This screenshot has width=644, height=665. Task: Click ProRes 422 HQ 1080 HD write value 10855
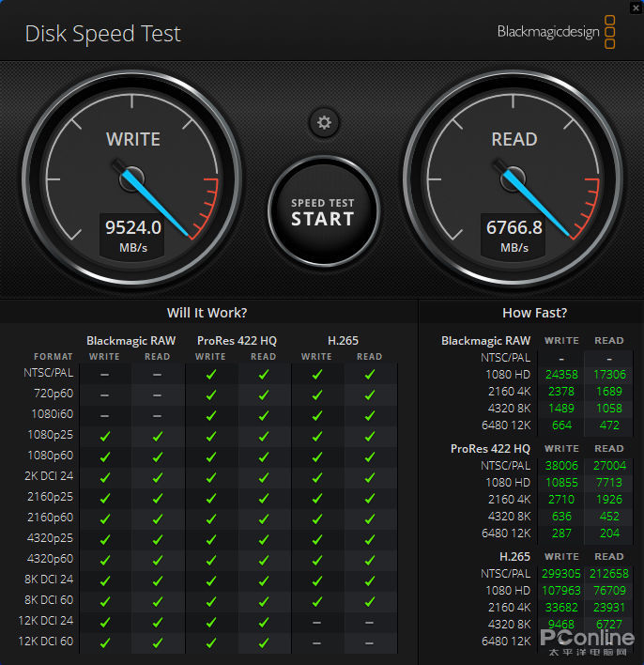(x=561, y=483)
